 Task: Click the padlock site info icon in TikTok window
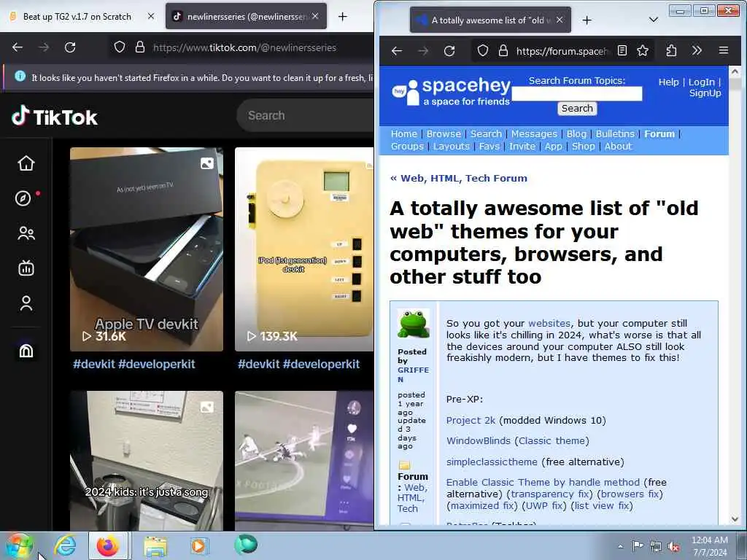pyautogui.click(x=139, y=47)
